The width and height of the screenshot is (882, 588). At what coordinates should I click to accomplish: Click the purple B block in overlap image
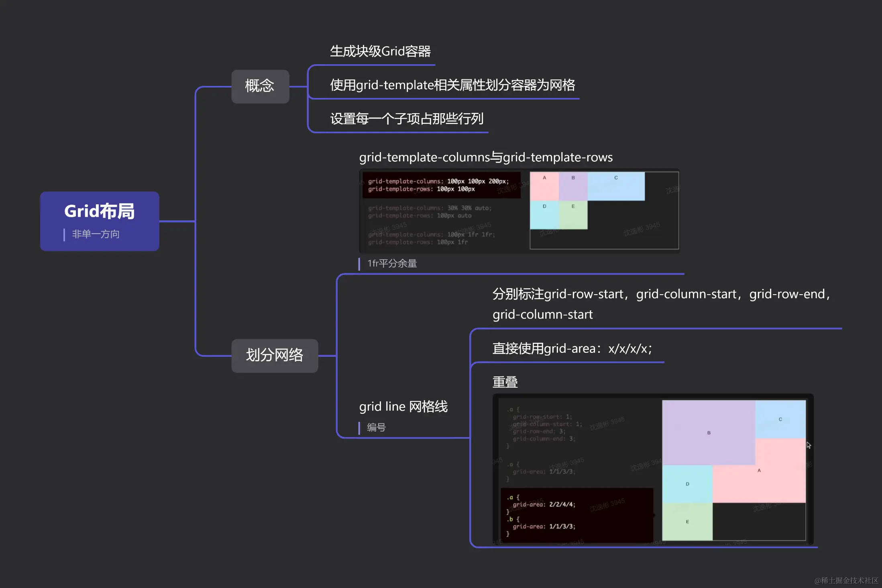(708, 433)
